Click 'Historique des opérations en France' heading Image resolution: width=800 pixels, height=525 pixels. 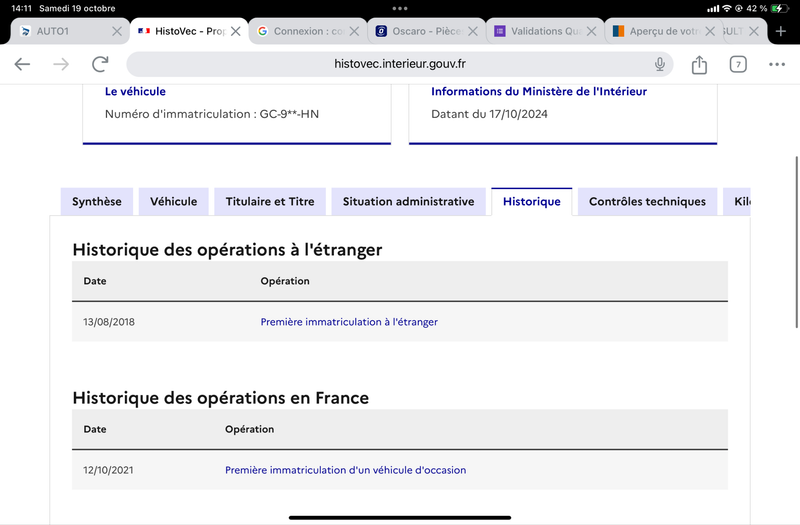[x=220, y=398]
